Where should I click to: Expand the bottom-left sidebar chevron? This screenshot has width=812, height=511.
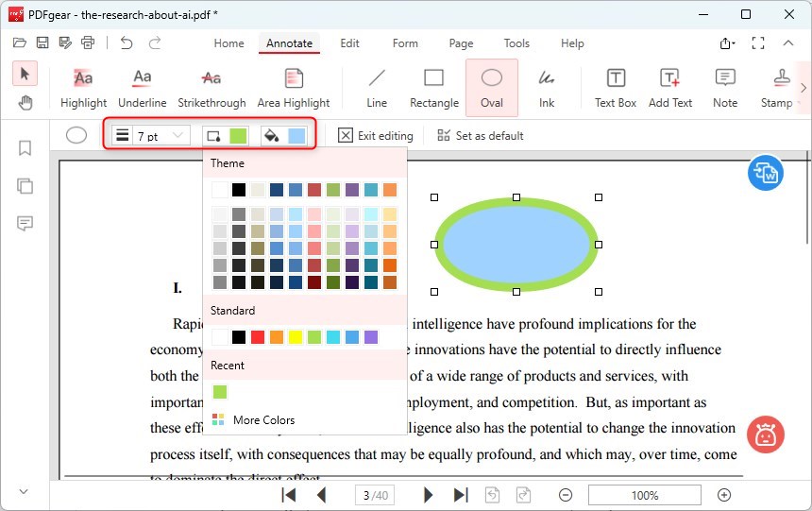tap(24, 491)
